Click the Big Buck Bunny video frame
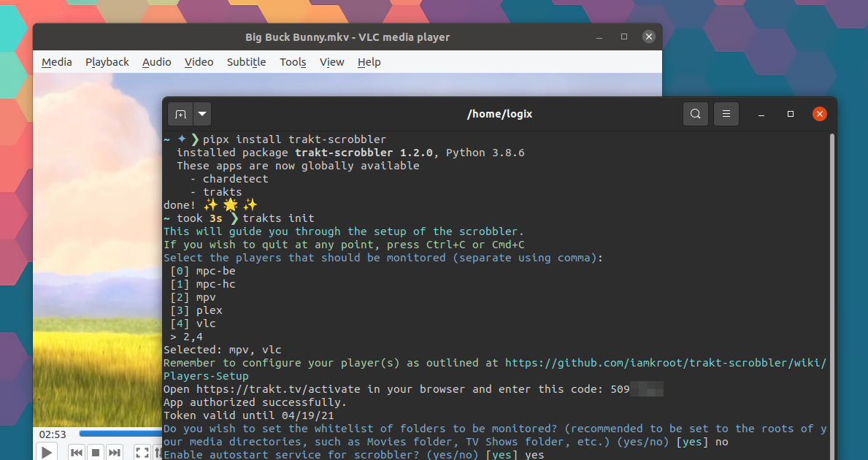Viewport: 868px width, 460px height. (x=97, y=249)
